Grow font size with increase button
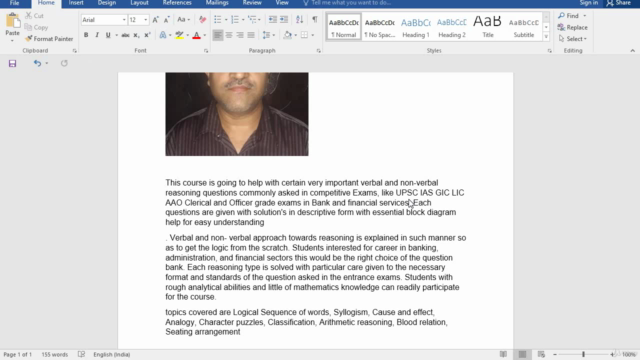The image size is (640, 360). pos(156,20)
